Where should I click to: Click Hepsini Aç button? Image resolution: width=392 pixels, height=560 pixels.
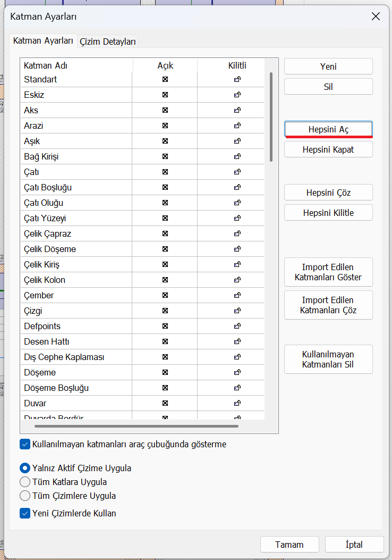[x=328, y=129]
